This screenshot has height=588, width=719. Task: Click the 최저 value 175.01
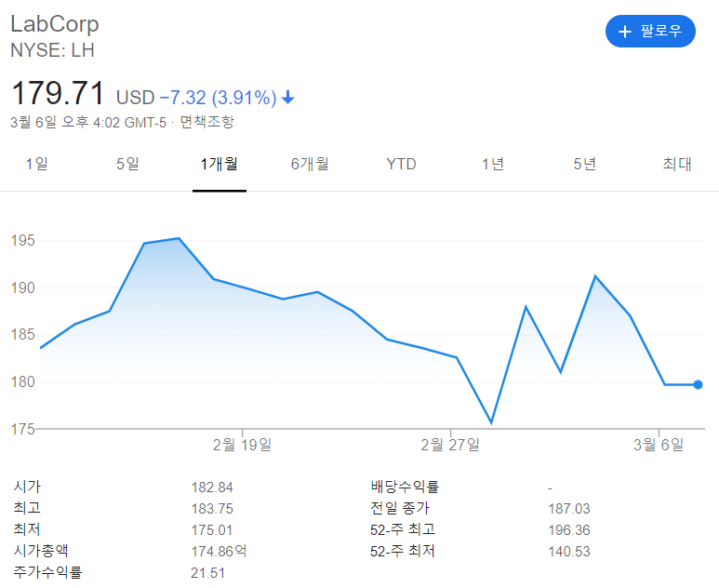click(x=212, y=530)
